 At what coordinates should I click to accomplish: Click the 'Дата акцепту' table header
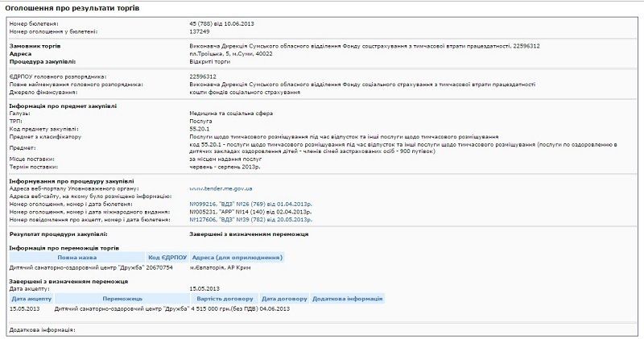pyautogui.click(x=31, y=299)
